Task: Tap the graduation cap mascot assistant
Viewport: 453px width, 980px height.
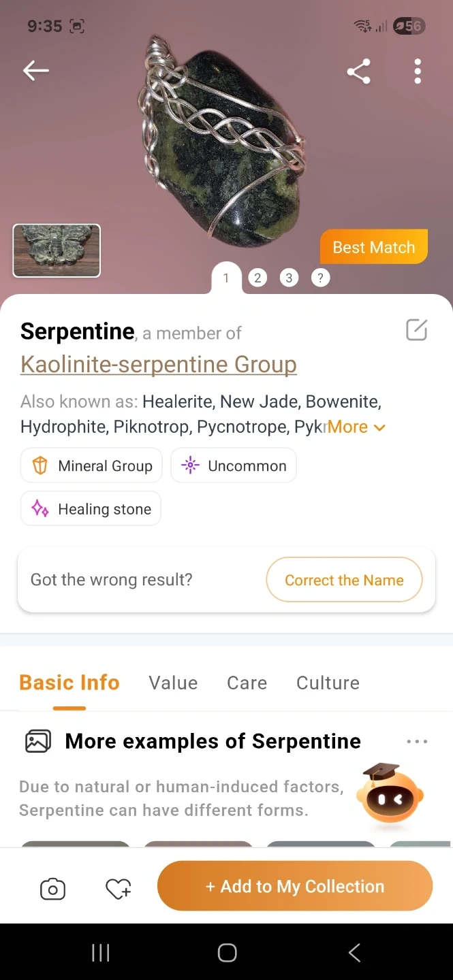Action: tap(389, 796)
